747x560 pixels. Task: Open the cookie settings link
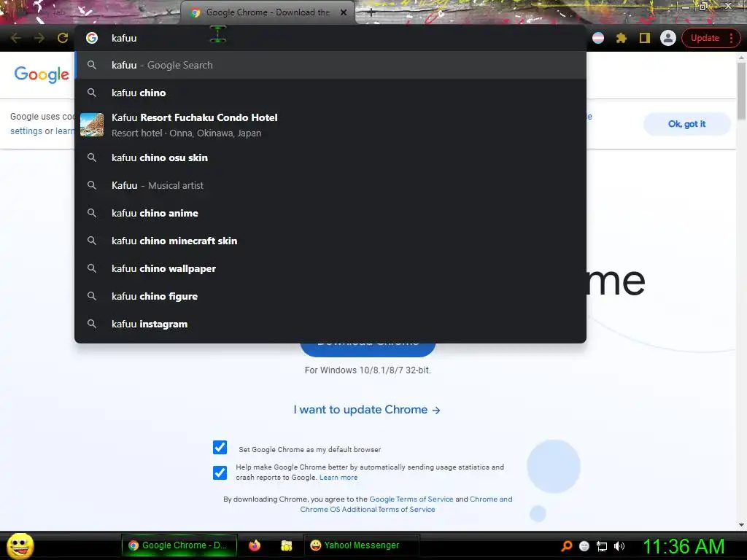pos(26,131)
